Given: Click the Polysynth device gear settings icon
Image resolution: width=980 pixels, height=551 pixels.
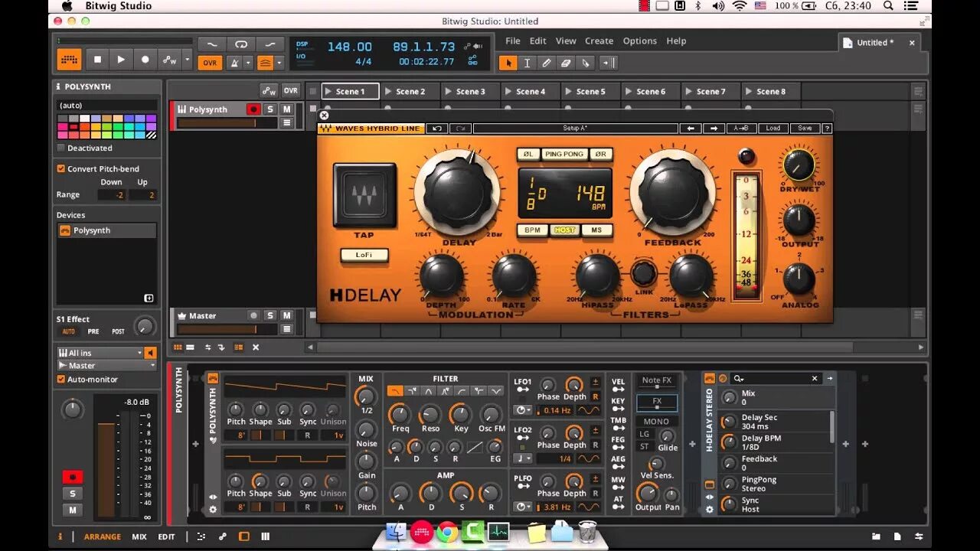Looking at the screenshot, I should 213,509.
